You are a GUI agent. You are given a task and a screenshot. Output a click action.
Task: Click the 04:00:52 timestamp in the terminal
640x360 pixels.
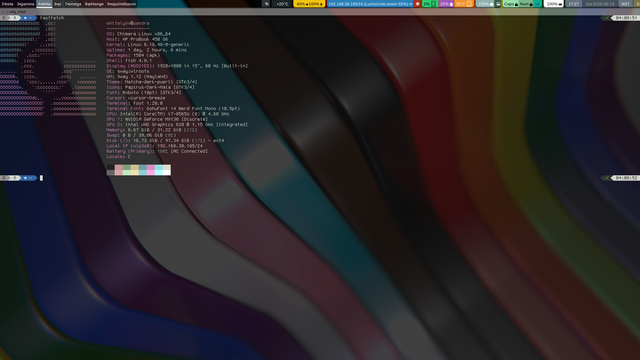tap(626, 178)
